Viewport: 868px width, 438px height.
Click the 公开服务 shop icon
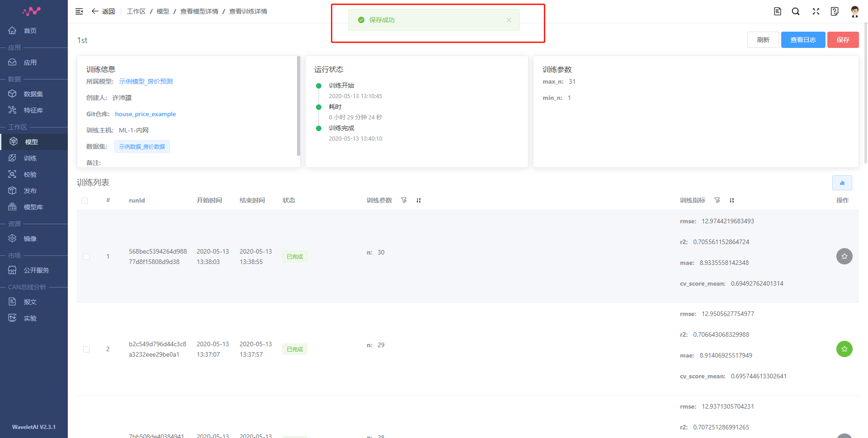pos(12,270)
